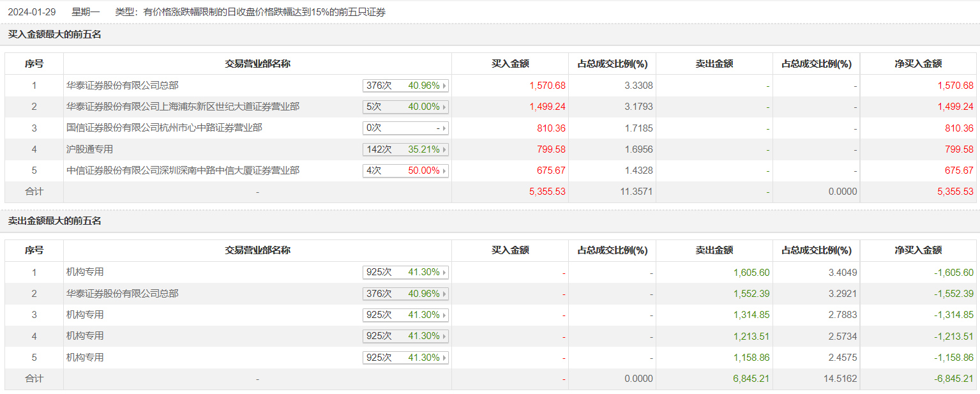This screenshot has height=394, width=980.
Task: Expand the 376次 40.96% box in the sell table
Action: pos(405,294)
